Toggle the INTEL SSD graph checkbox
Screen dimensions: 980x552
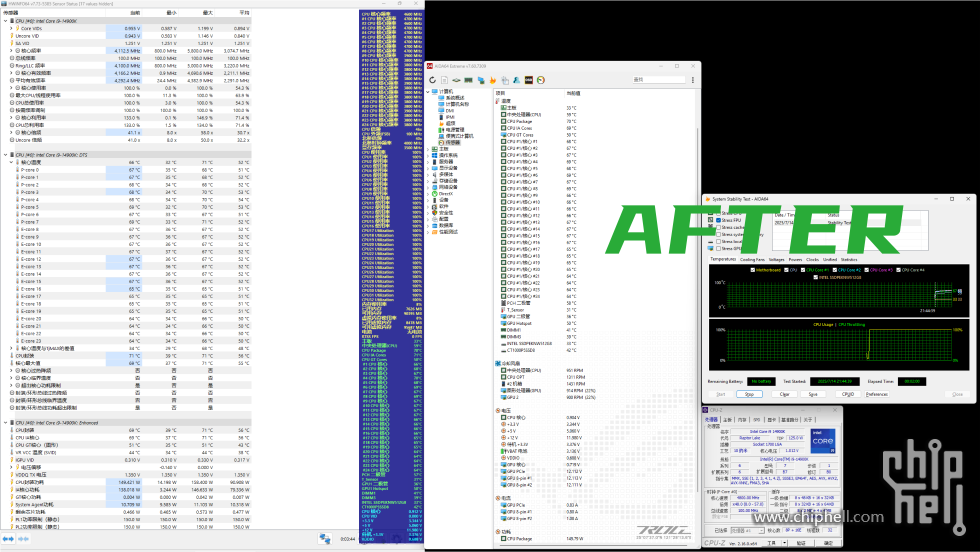816,277
